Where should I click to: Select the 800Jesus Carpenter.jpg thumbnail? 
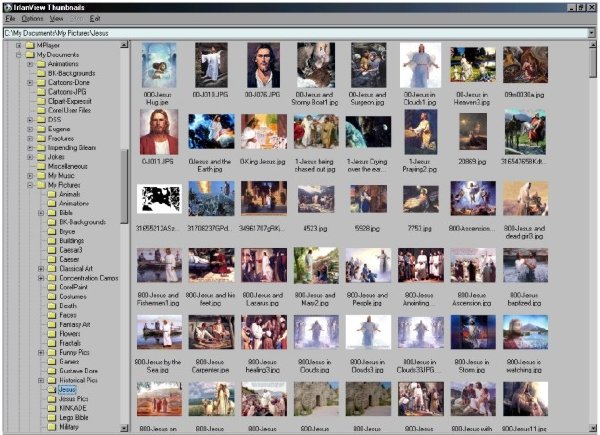pos(211,332)
